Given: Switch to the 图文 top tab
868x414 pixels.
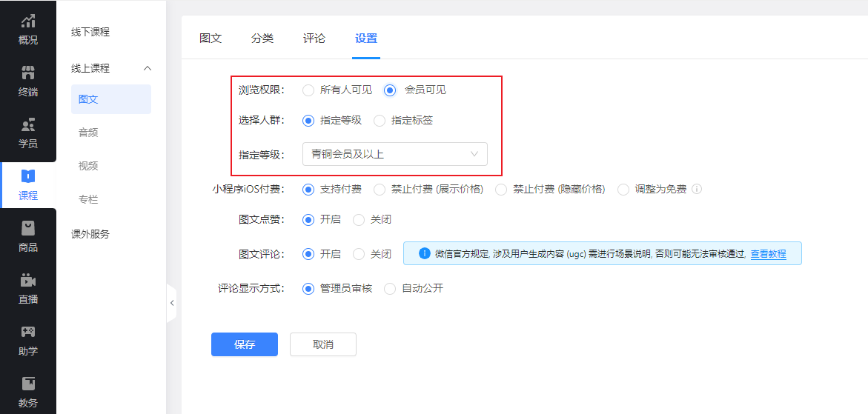Looking at the screenshot, I should click(x=211, y=38).
